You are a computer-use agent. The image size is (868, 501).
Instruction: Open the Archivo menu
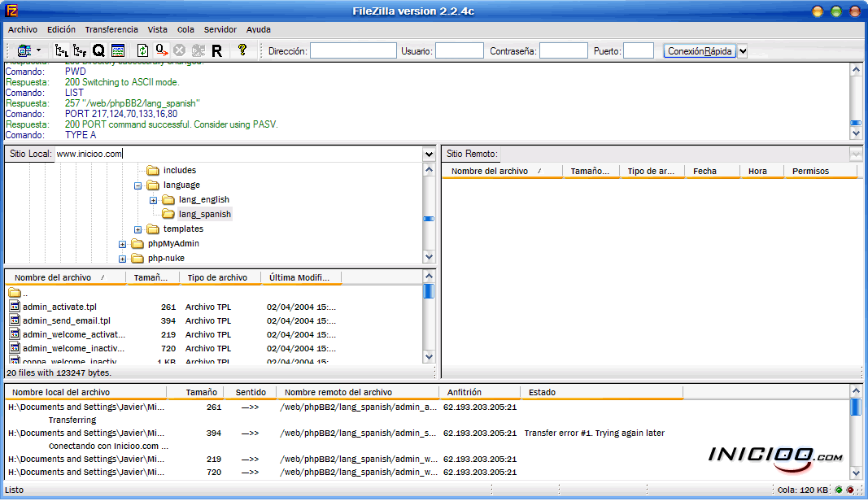(x=23, y=30)
